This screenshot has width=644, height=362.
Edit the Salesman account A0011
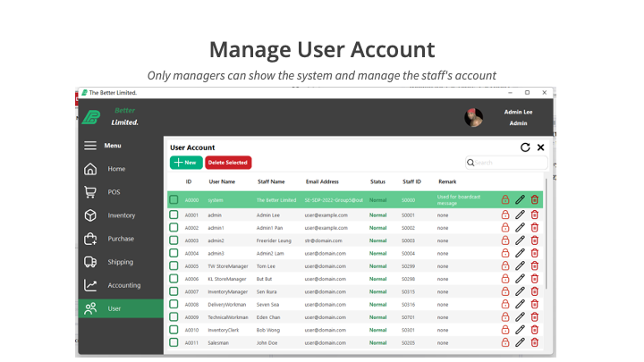(x=520, y=342)
